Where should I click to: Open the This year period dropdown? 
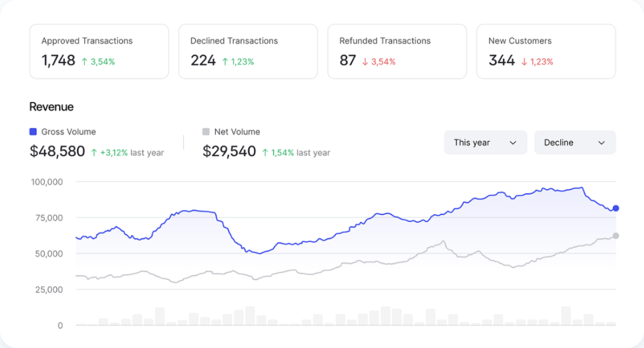pyautogui.click(x=485, y=143)
